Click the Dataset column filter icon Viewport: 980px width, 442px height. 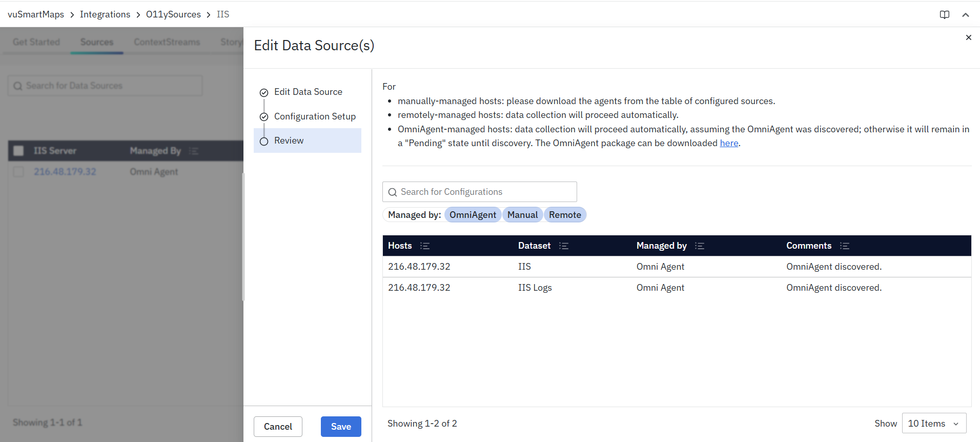[x=564, y=246]
